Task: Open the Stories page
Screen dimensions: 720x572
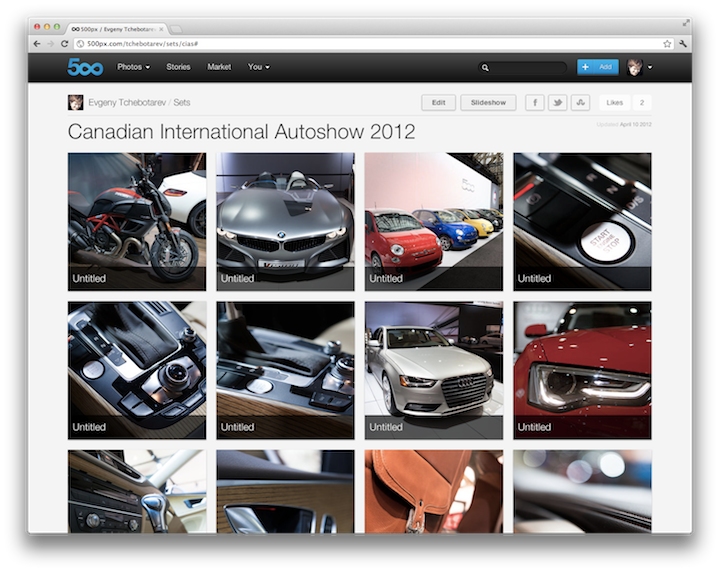Action: tap(178, 67)
